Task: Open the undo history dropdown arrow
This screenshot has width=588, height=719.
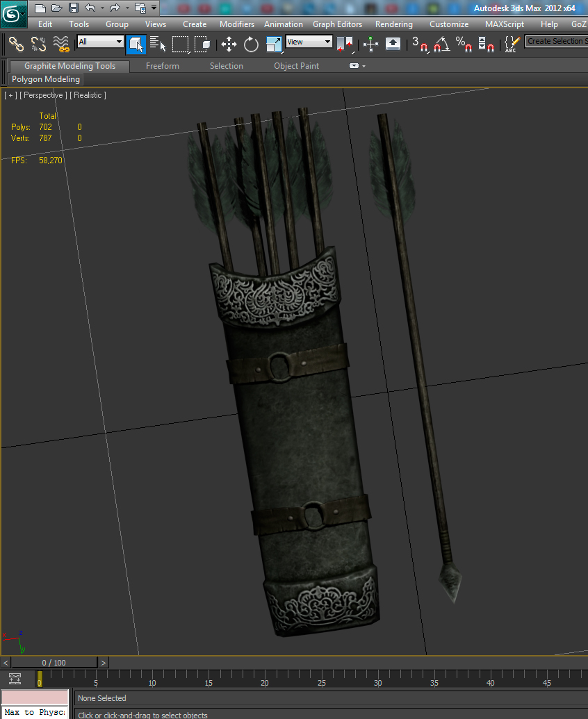Action: 102,8
